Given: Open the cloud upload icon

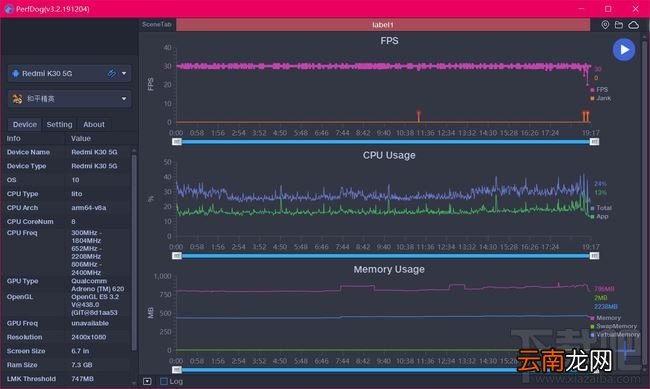Looking at the screenshot, I should tap(633, 25).
